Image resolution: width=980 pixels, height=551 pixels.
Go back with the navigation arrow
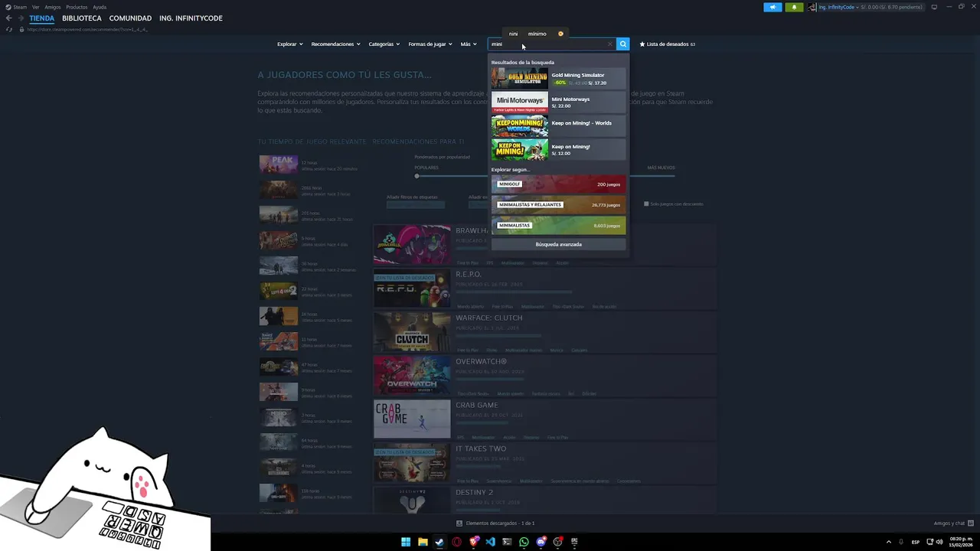(9, 18)
